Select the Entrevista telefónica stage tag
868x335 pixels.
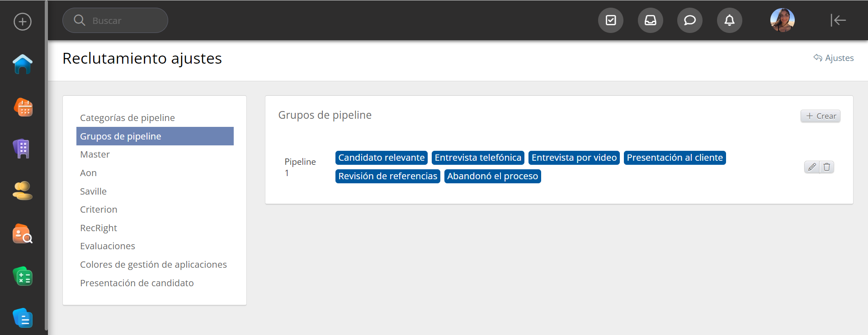point(478,158)
